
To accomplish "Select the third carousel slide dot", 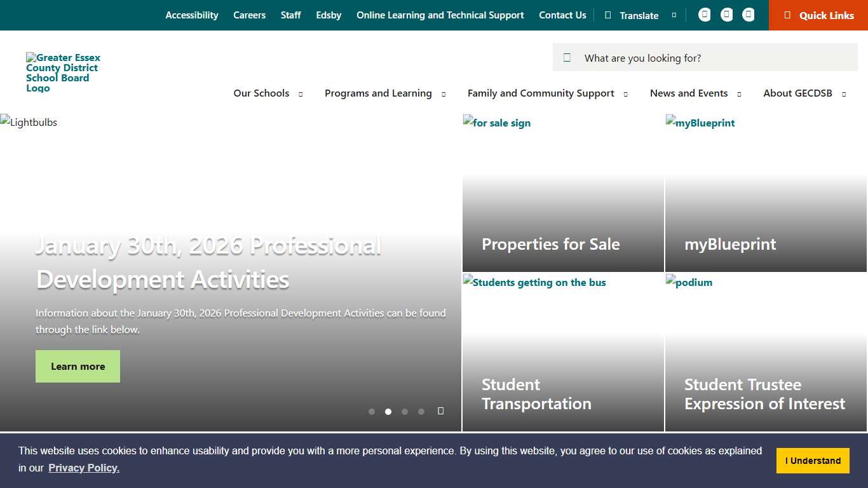I will (x=405, y=412).
